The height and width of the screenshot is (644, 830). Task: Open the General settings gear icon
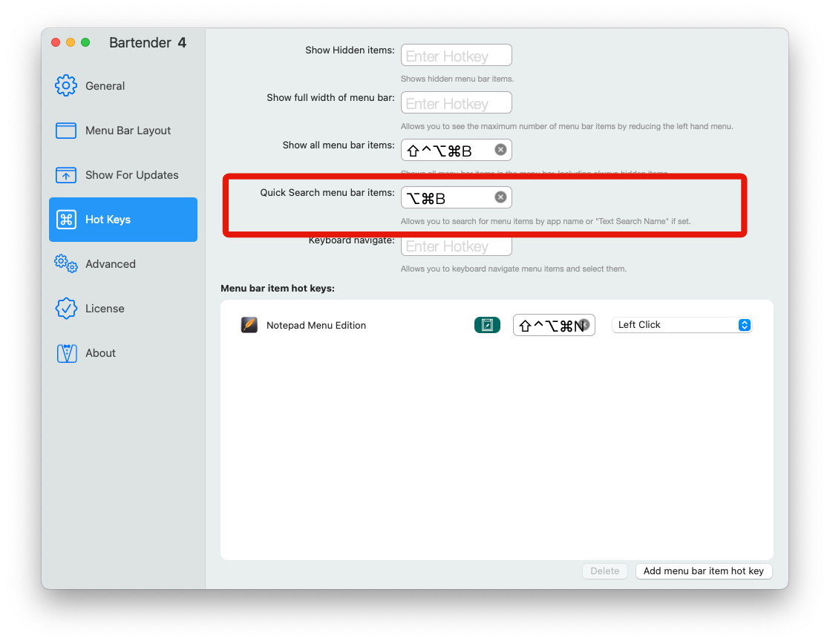tap(65, 86)
